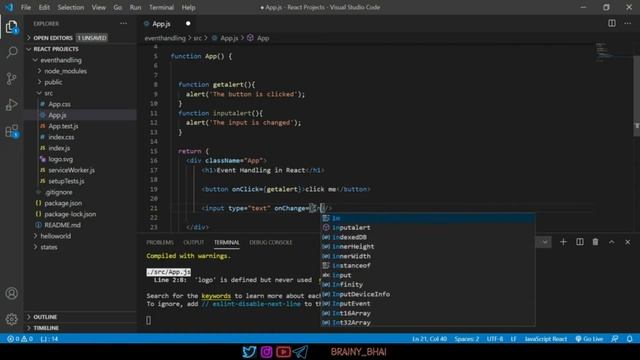Open the Terminal menu
The height and width of the screenshot is (360, 640).
coord(161,7)
